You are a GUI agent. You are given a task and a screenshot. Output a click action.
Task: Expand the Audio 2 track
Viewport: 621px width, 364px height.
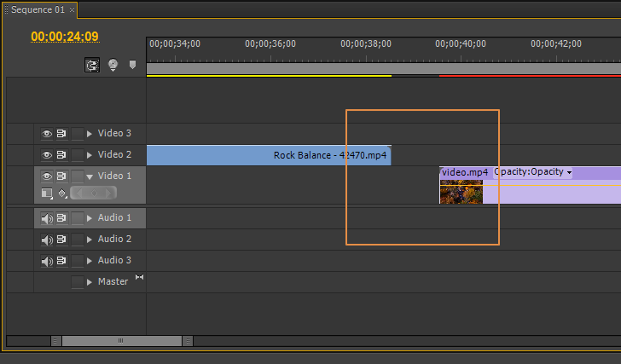(90, 240)
